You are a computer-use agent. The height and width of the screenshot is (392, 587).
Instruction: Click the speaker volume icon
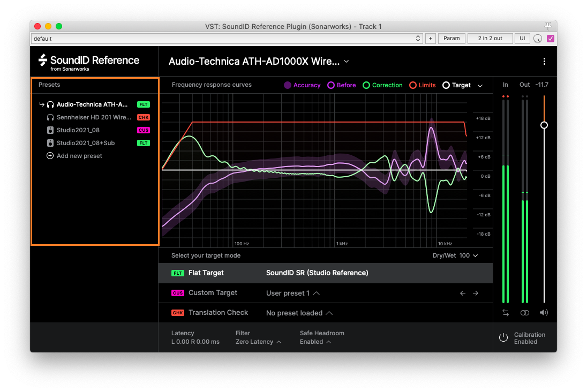coord(544,313)
